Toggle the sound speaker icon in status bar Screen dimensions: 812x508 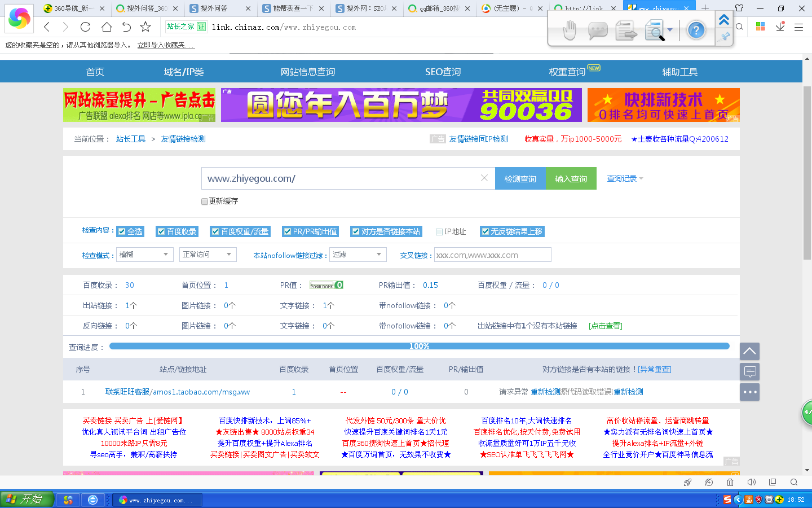coord(752,482)
